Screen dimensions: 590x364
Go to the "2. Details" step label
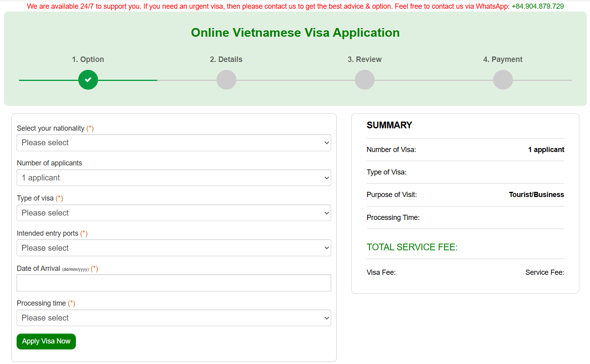point(226,60)
